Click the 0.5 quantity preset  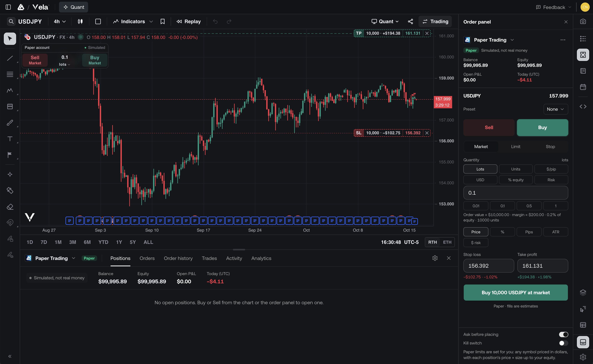tap(529, 206)
